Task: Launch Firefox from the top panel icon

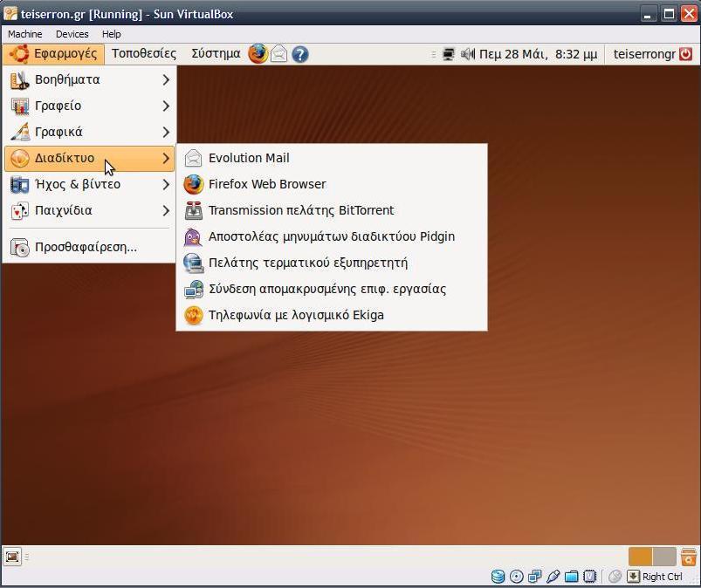Action: (x=258, y=54)
